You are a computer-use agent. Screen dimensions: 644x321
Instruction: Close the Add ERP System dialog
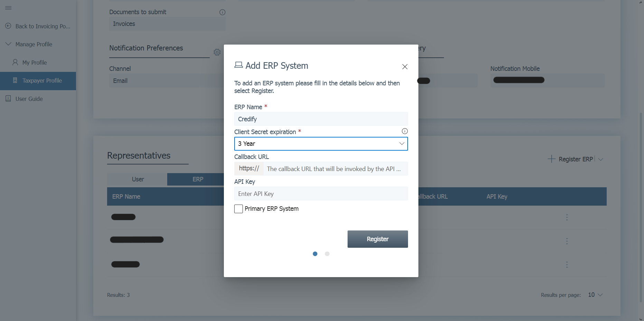tap(405, 67)
